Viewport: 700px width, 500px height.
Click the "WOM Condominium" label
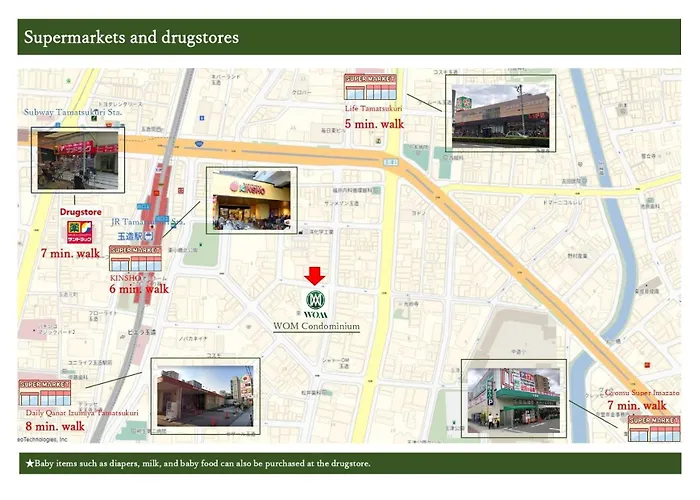pos(317,326)
